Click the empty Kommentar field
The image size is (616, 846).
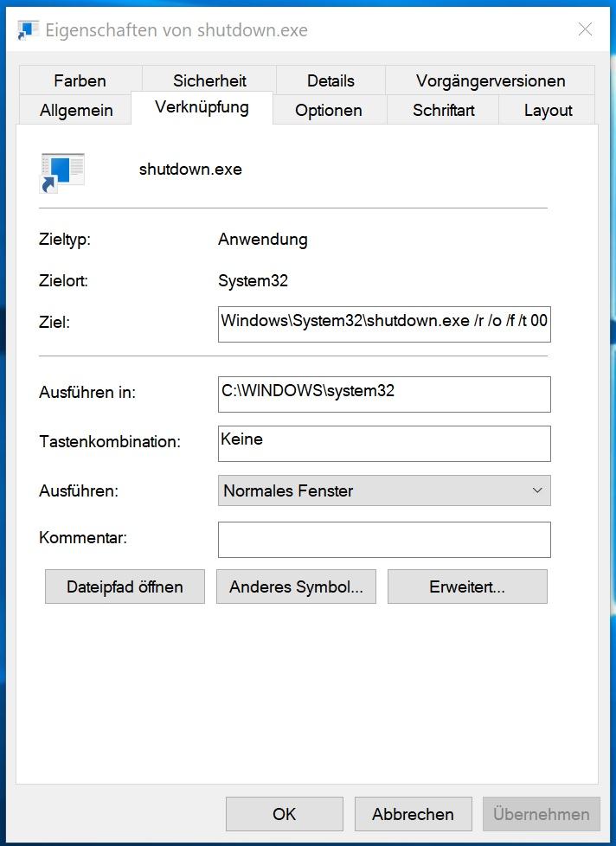click(384, 540)
